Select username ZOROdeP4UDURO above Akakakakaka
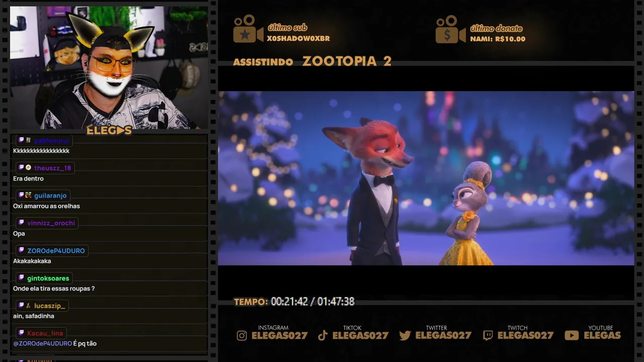The image size is (644, 362). (x=56, y=251)
